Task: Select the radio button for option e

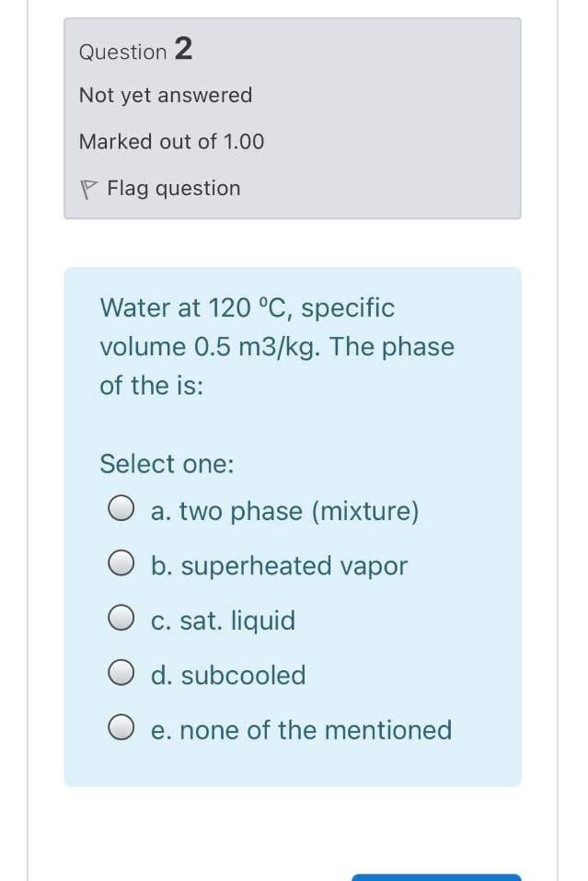Action: pos(120,730)
